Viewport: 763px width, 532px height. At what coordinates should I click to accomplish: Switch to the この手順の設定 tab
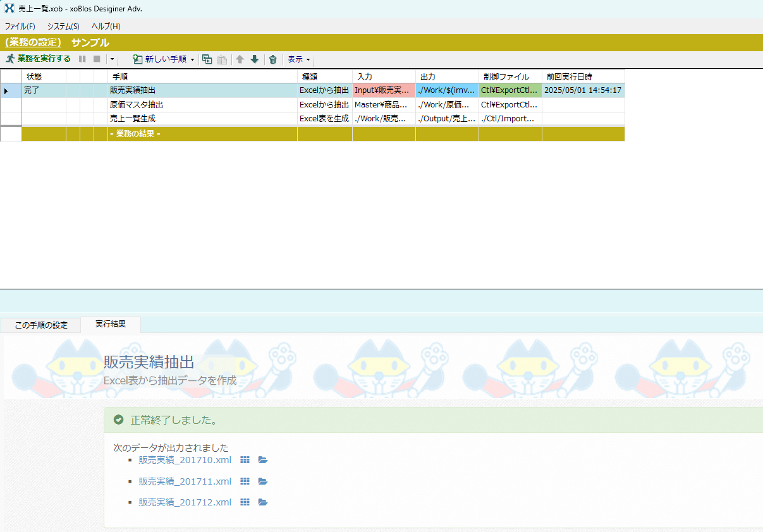[41, 325]
